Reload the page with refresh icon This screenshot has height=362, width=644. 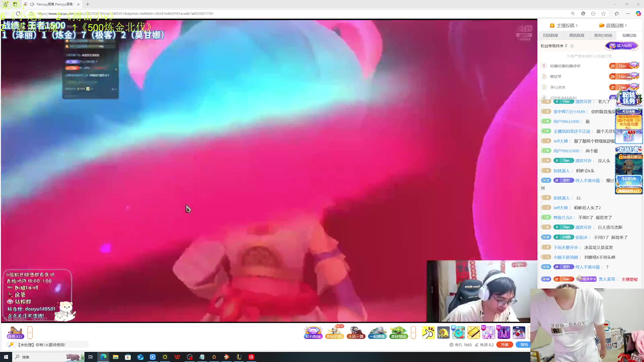(x=18, y=14)
